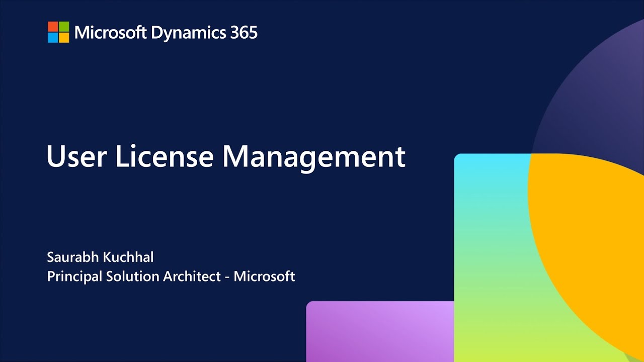Click the 'Microsoft Dynamics 365' brand text

point(166,33)
